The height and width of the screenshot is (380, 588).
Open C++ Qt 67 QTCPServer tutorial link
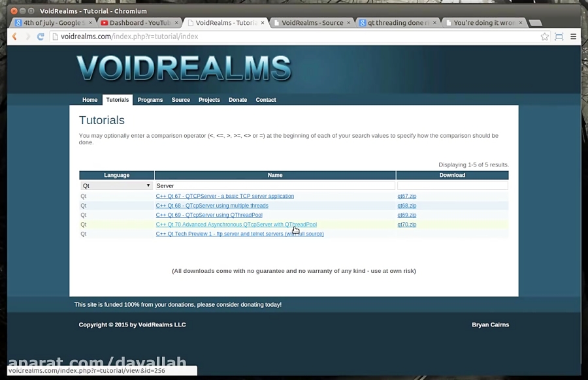(x=225, y=196)
